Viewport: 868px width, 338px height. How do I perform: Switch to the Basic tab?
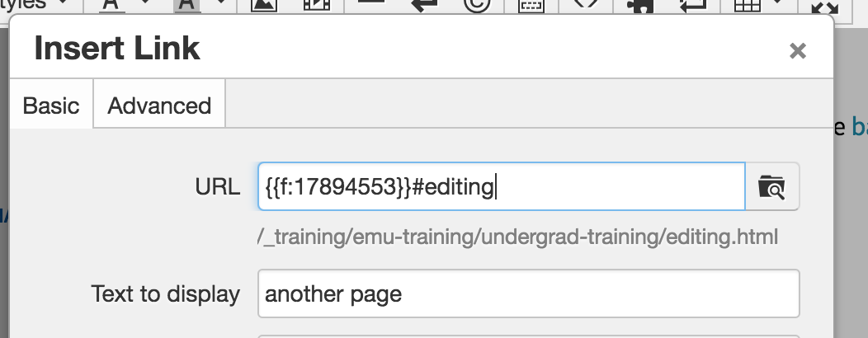[51, 106]
